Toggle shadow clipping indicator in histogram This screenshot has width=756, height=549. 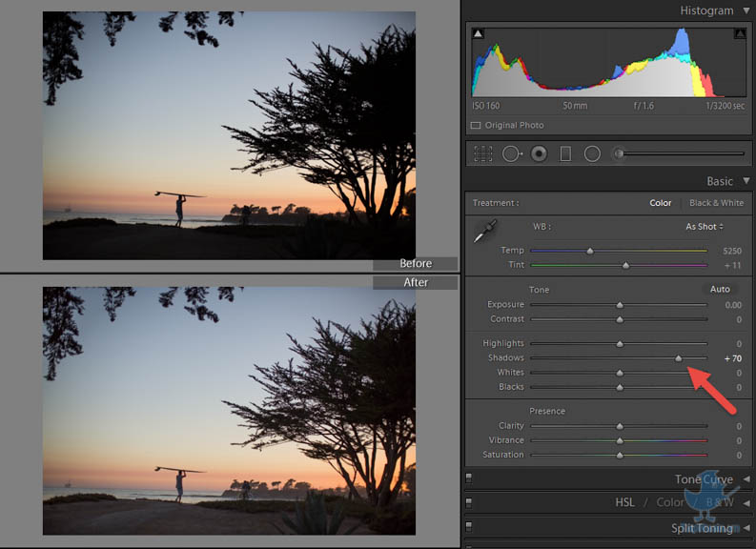coord(479,33)
